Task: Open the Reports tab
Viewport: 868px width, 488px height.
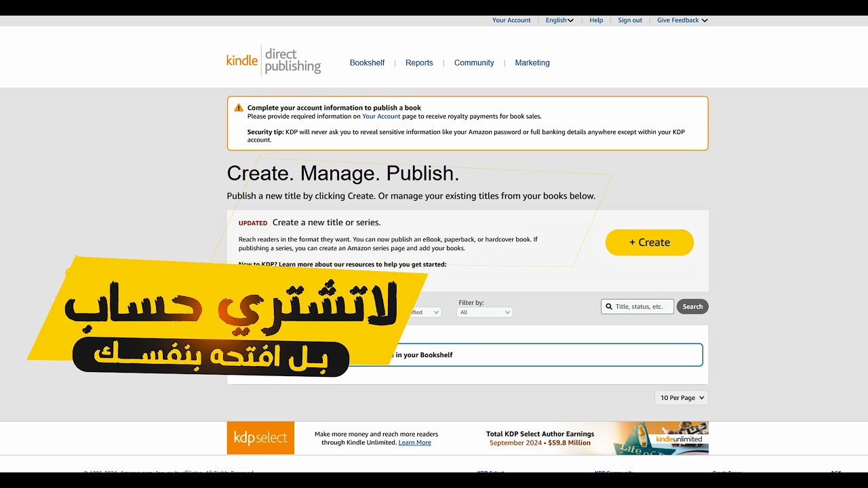Action: coord(419,62)
